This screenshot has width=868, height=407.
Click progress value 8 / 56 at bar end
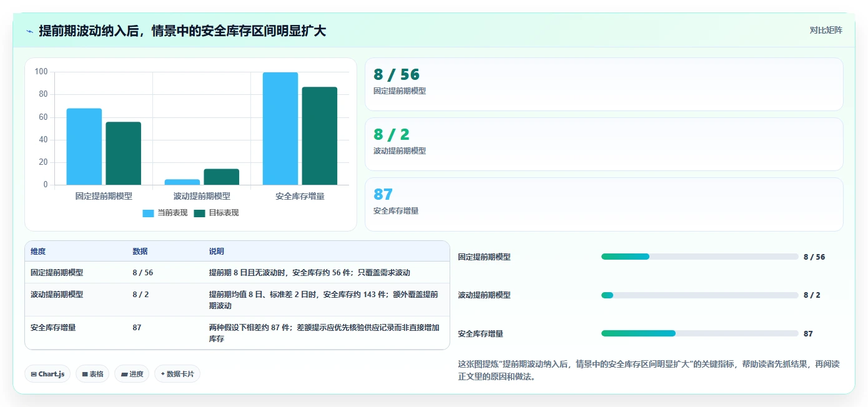click(x=814, y=257)
